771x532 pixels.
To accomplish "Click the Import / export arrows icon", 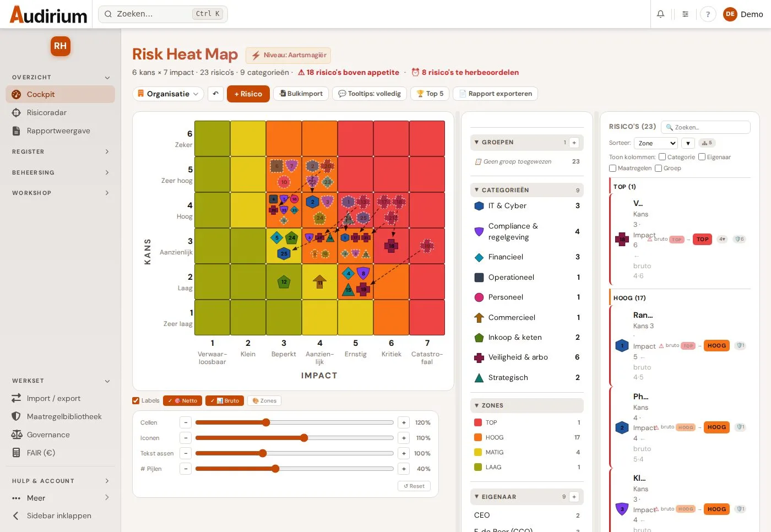I will (17, 398).
